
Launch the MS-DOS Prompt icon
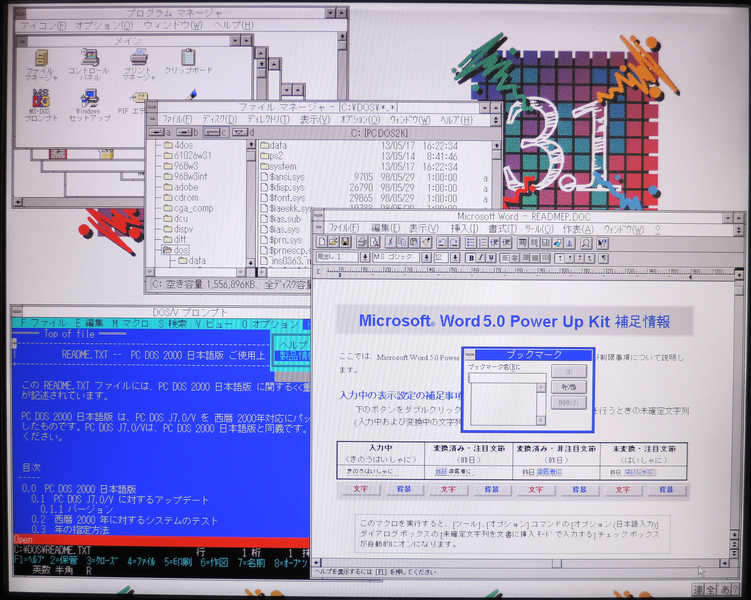pyautogui.click(x=41, y=104)
